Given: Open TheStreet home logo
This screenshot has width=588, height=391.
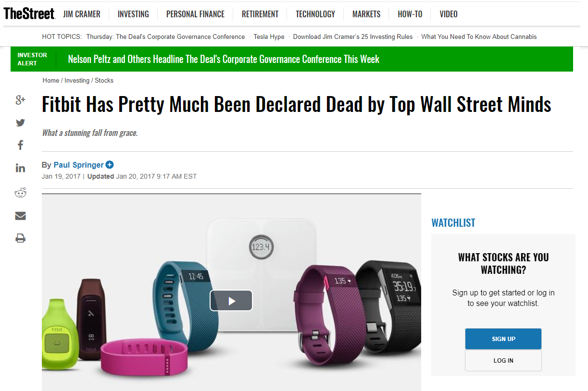Looking at the screenshot, I should [x=29, y=14].
